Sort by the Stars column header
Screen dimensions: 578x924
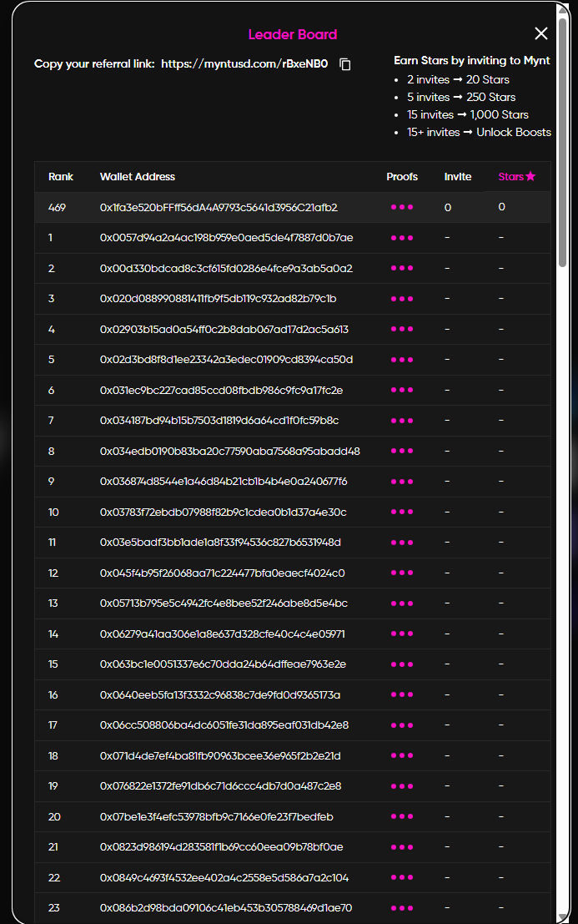(517, 176)
